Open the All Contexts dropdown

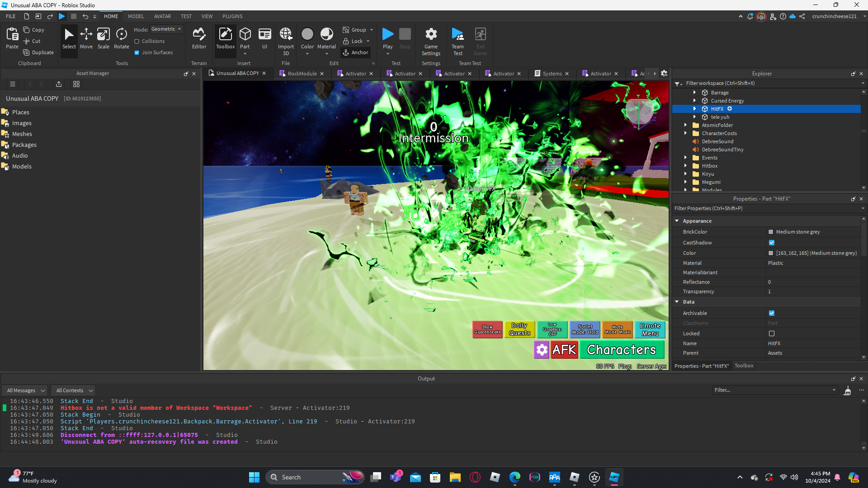[74, 390]
